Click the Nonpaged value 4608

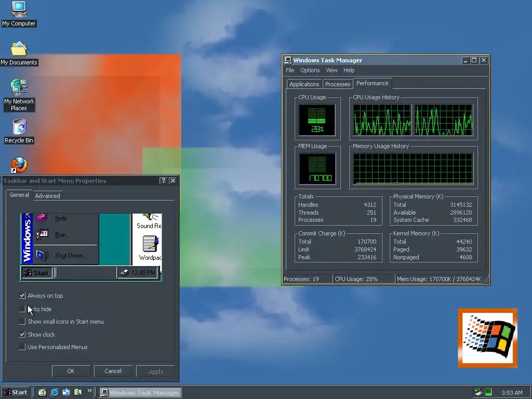(465, 257)
